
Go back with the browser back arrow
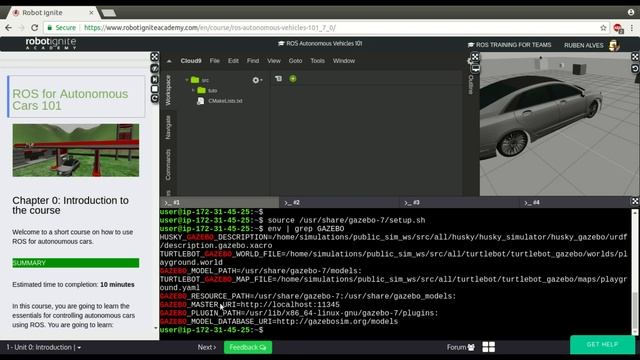point(8,28)
